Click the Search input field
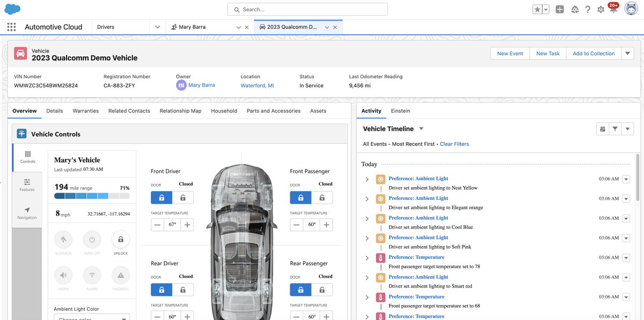The height and width of the screenshot is (320, 644). [x=308, y=9]
